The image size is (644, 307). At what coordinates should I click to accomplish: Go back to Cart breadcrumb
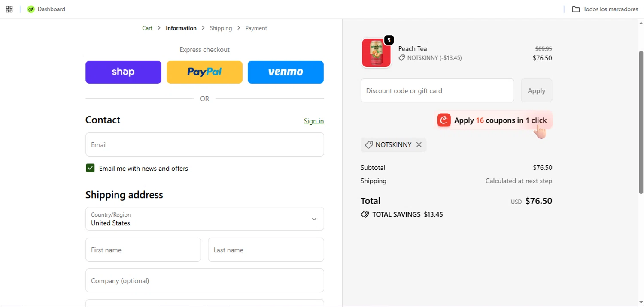[147, 28]
